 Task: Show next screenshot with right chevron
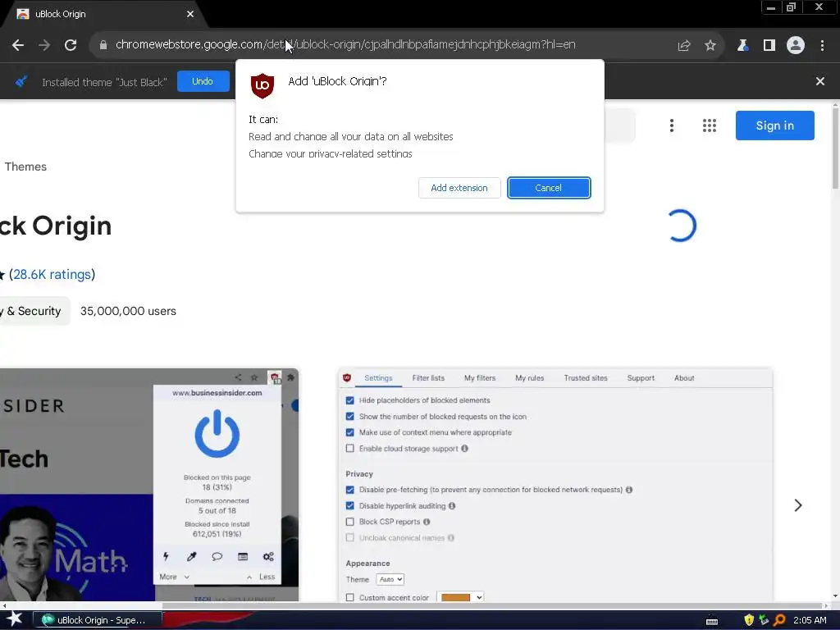(797, 505)
